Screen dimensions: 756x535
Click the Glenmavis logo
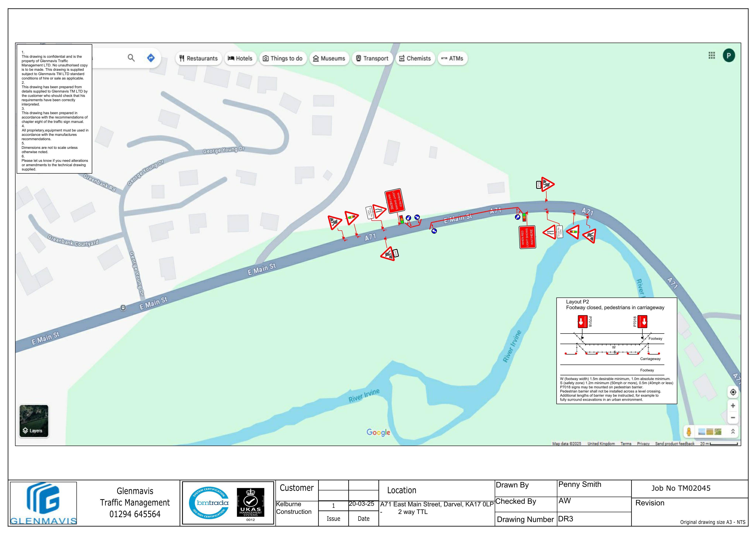(x=43, y=503)
